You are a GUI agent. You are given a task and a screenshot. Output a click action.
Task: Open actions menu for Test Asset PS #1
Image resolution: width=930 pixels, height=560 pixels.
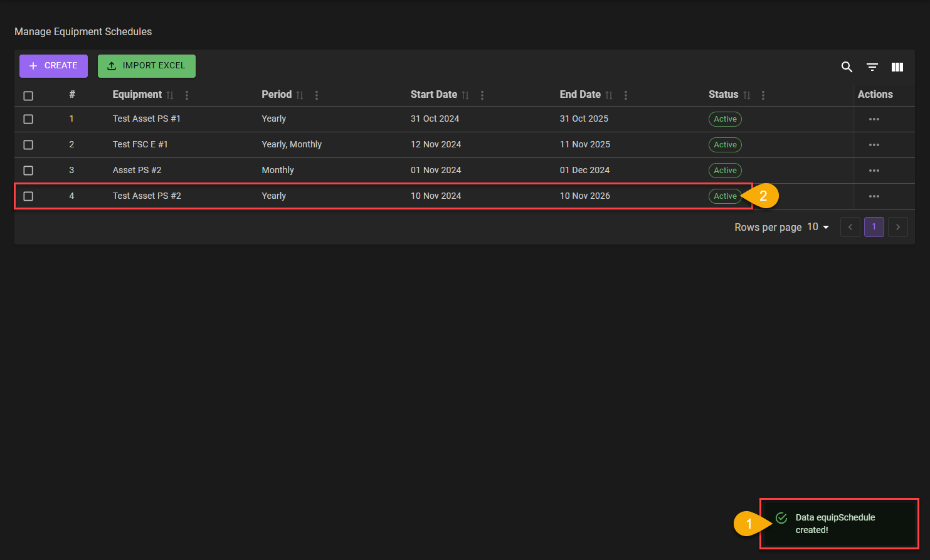874,119
